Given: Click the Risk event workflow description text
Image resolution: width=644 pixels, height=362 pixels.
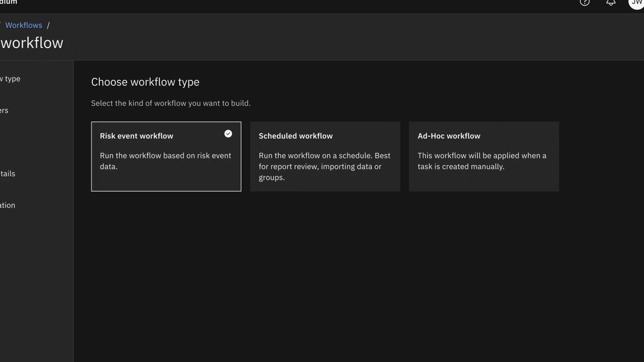Looking at the screenshot, I should pyautogui.click(x=165, y=161).
